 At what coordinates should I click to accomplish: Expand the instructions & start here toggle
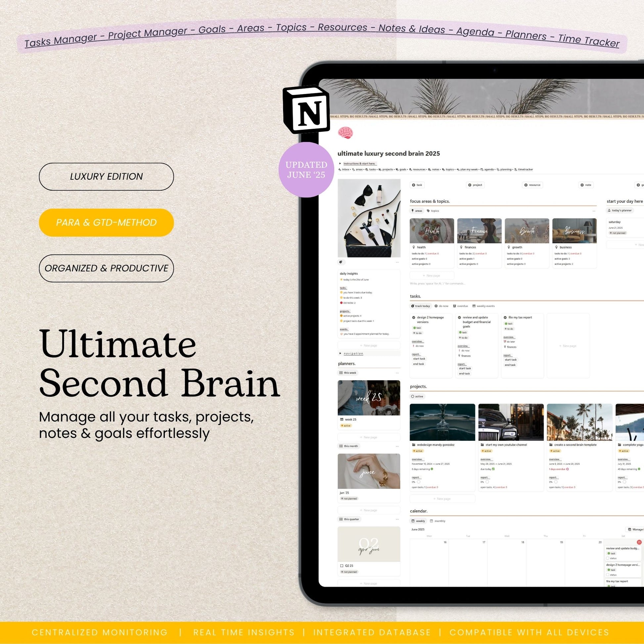pos(340,164)
